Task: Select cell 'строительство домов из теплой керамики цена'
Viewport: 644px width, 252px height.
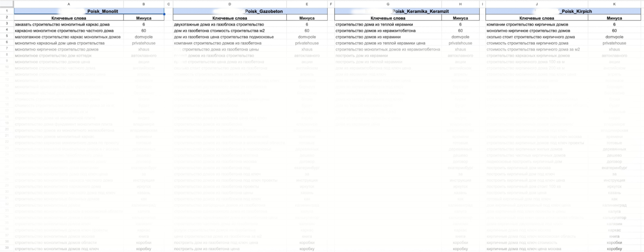Action: coord(388,43)
